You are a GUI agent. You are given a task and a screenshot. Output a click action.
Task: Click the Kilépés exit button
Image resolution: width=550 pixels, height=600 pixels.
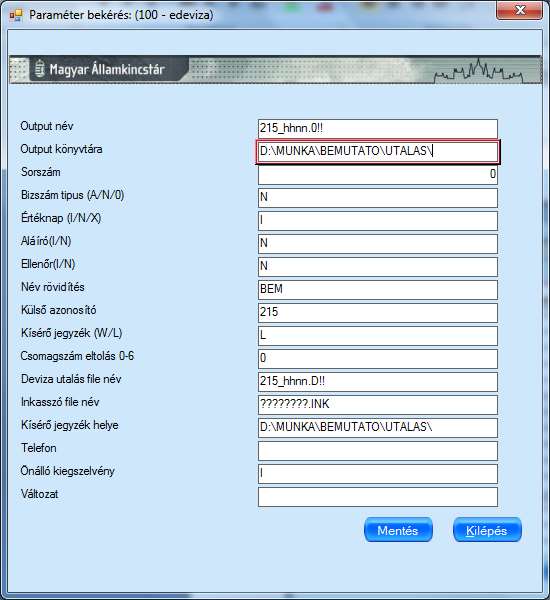pos(487,530)
